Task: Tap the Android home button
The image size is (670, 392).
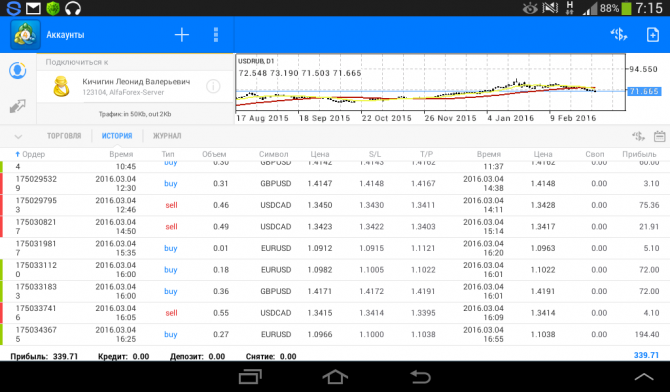Action: point(335,377)
